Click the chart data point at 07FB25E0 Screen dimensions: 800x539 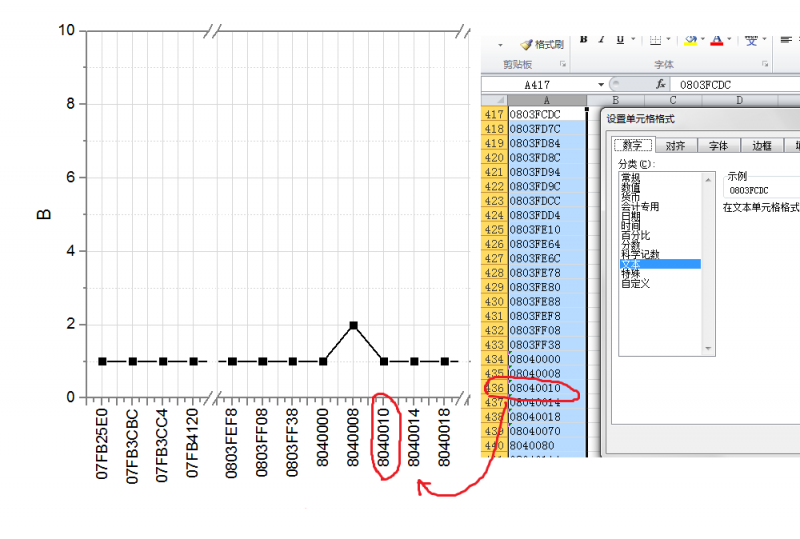click(x=102, y=361)
